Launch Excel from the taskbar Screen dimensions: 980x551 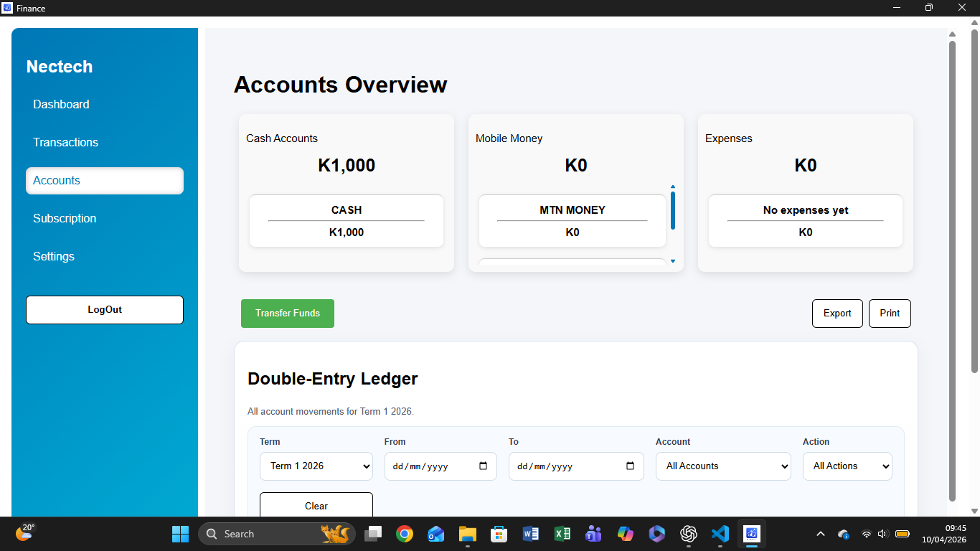pos(562,534)
